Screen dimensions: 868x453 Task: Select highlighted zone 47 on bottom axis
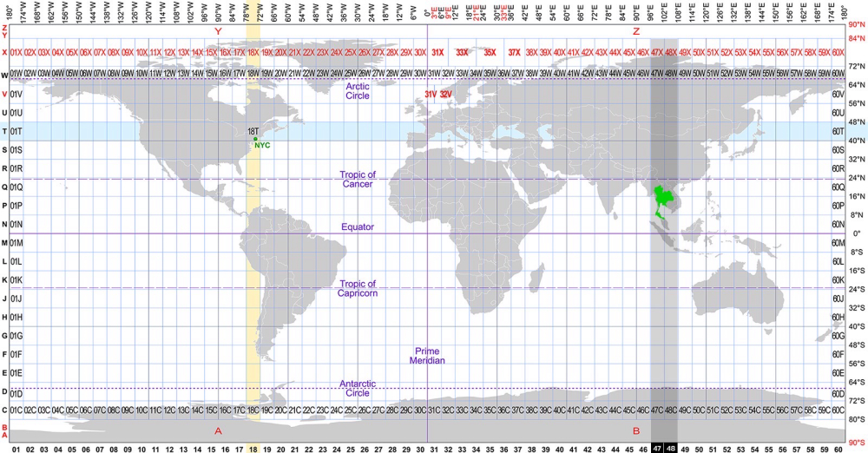pos(656,448)
